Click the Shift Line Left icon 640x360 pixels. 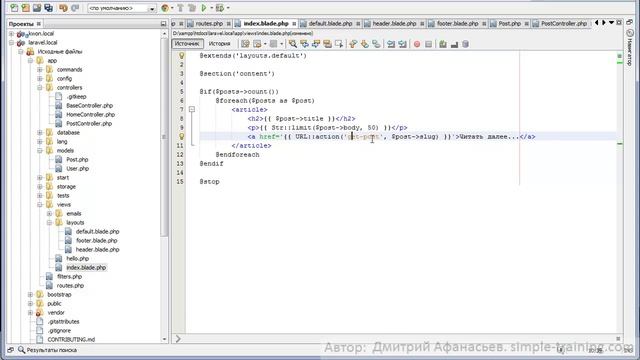coord(391,44)
